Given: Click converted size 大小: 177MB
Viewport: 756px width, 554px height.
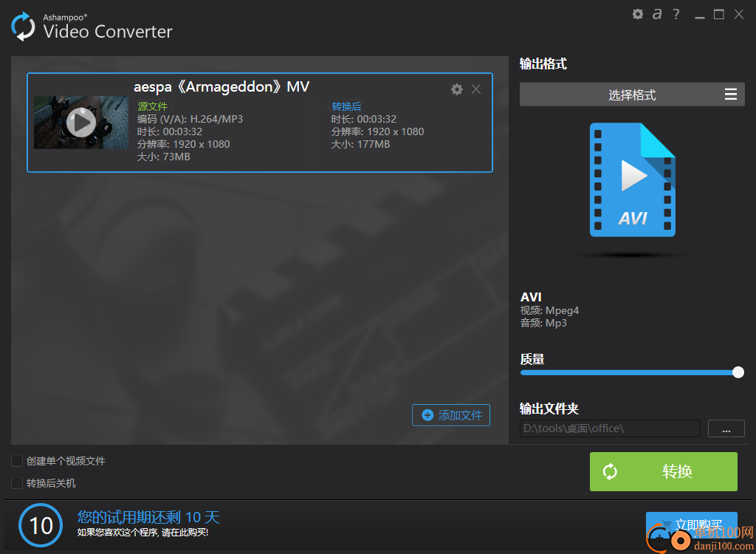Looking at the screenshot, I should click(360, 144).
